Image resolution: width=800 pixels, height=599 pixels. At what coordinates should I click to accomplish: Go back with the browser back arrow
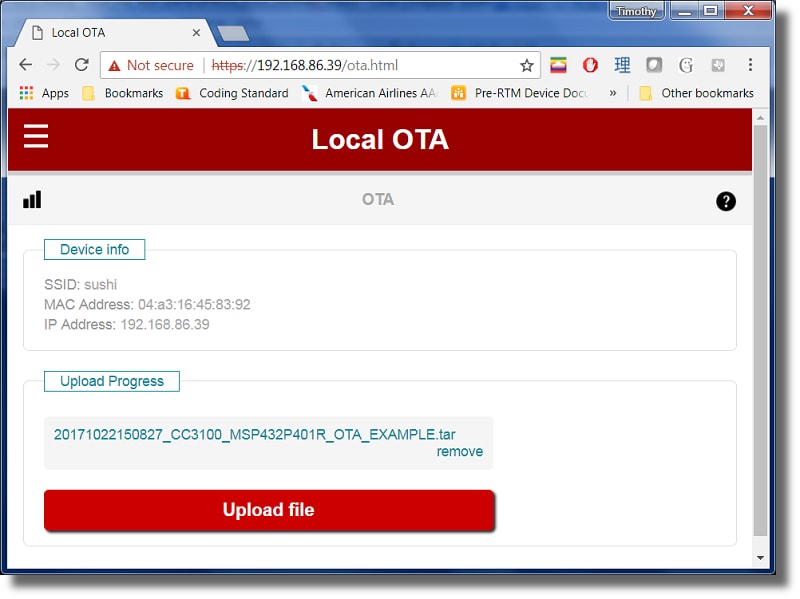coord(26,65)
